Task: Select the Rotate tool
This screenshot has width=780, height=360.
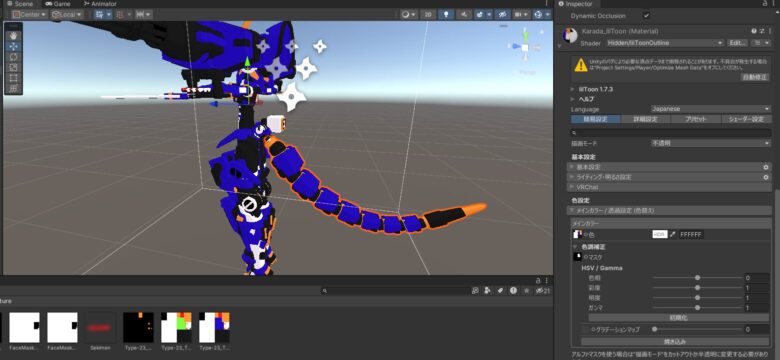Action: pyautogui.click(x=13, y=57)
